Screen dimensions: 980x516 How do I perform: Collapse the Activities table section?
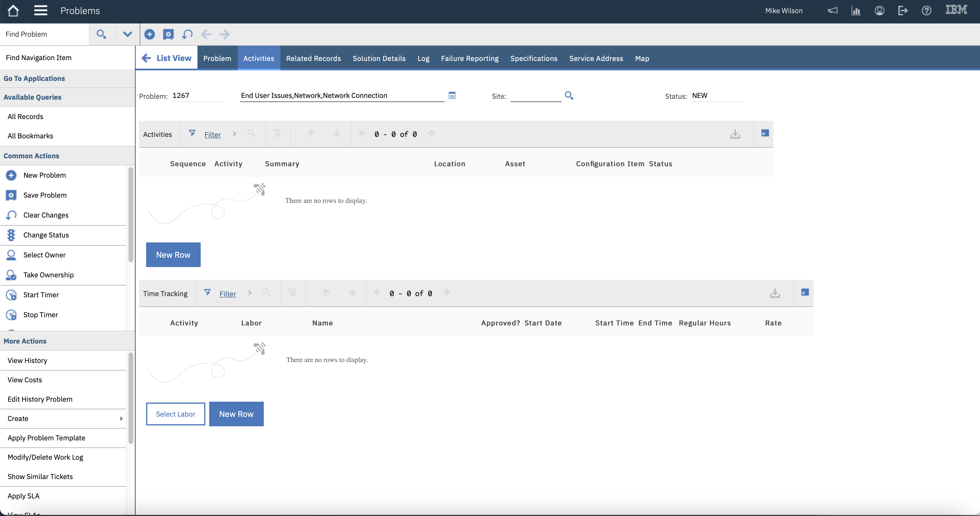pos(765,133)
